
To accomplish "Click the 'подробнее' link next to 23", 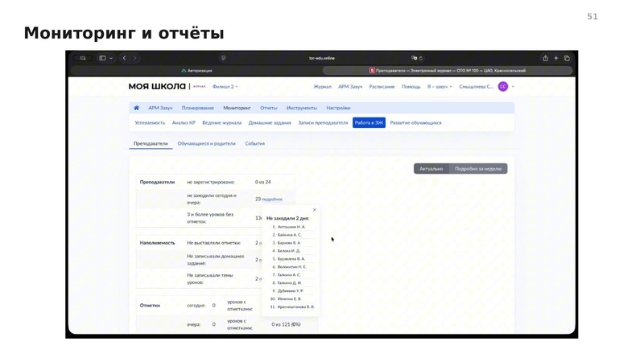I will (x=272, y=200).
